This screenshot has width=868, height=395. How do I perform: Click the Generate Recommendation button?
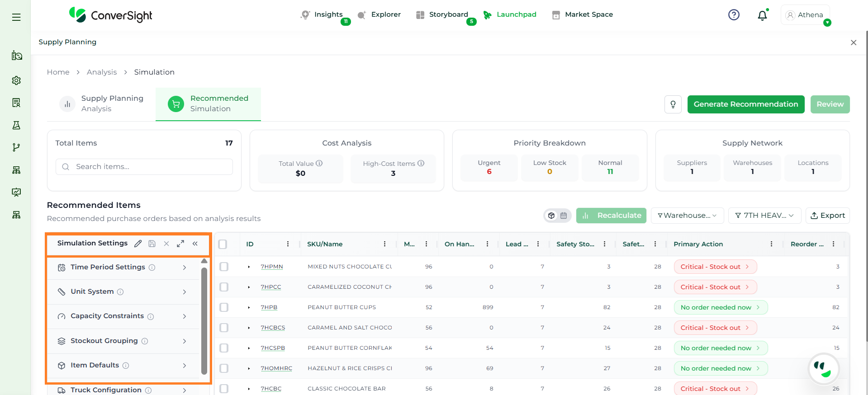point(745,104)
